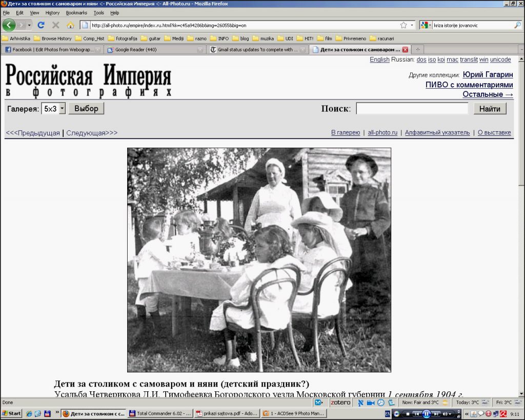Pause playback in Windows Media Player toolbar
This screenshot has width=525, height=420.
tap(426, 414)
